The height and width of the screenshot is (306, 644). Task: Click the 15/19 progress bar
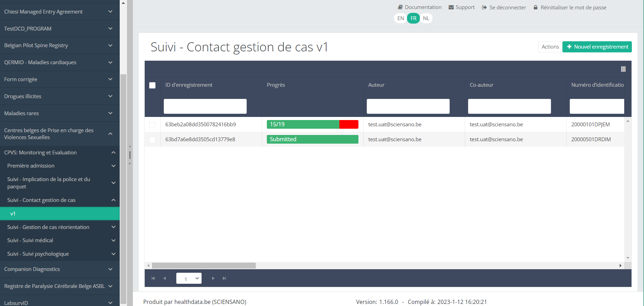tap(312, 125)
